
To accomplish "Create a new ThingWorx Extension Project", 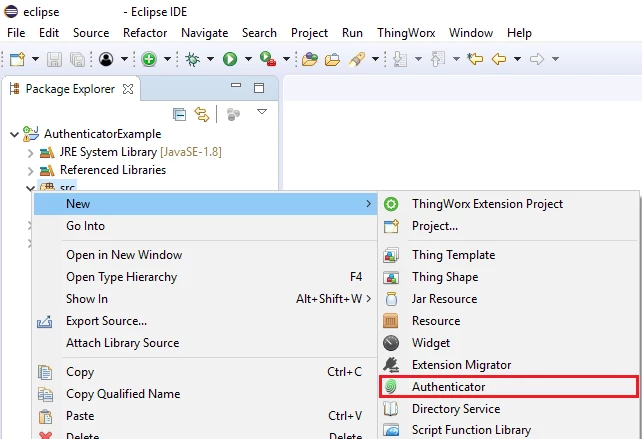I will [509, 204].
